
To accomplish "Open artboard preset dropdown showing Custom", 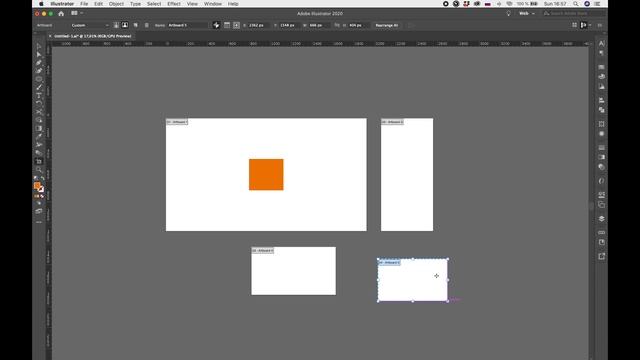I will pos(90,25).
